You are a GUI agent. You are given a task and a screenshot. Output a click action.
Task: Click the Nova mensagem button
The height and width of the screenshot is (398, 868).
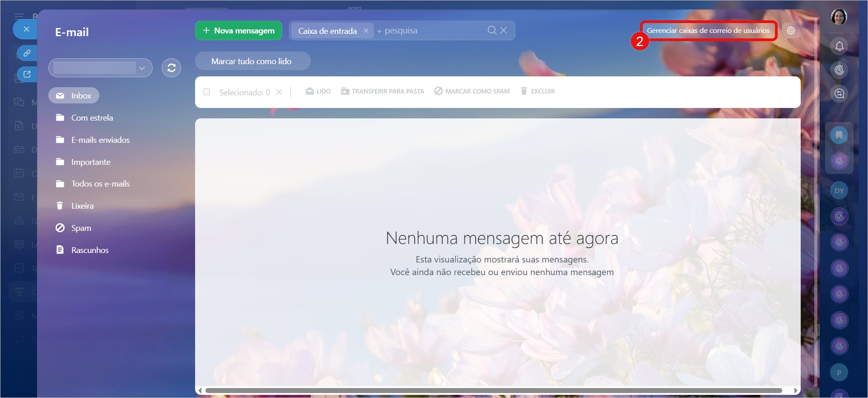[x=238, y=31]
